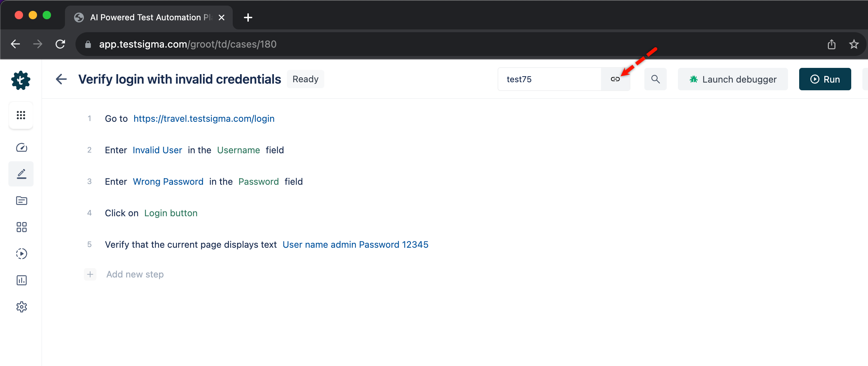The width and height of the screenshot is (868, 366).
Task: Click the 'Verify login with invalid credentials' title
Action: [x=180, y=79]
